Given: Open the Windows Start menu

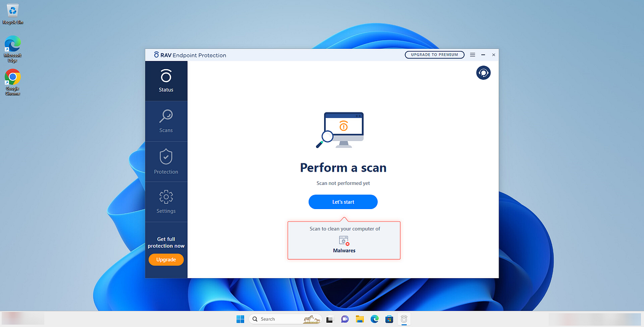Looking at the screenshot, I should [240, 319].
